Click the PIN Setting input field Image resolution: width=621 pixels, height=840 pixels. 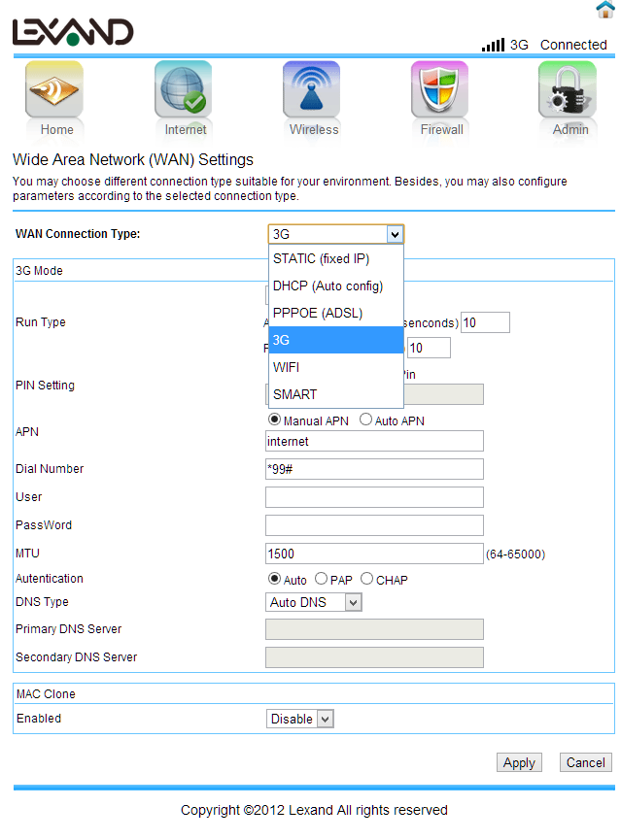[443, 394]
